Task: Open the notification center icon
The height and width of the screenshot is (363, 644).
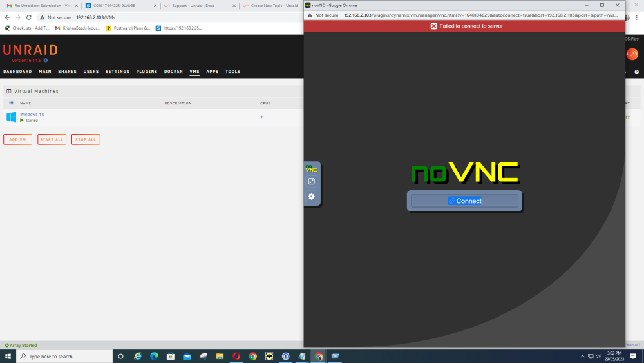Action: [633, 357]
